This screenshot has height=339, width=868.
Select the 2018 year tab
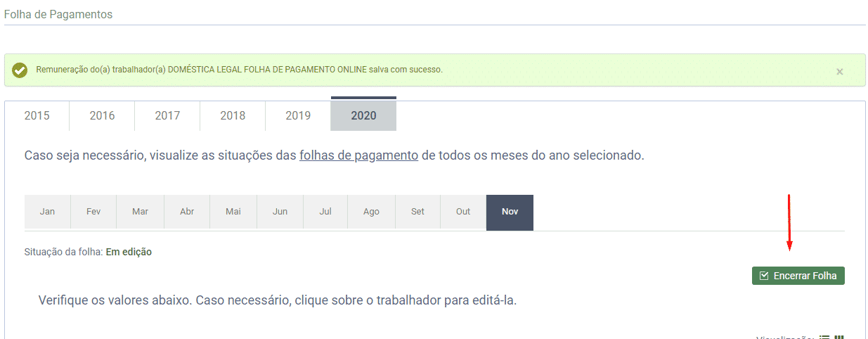pyautogui.click(x=233, y=116)
